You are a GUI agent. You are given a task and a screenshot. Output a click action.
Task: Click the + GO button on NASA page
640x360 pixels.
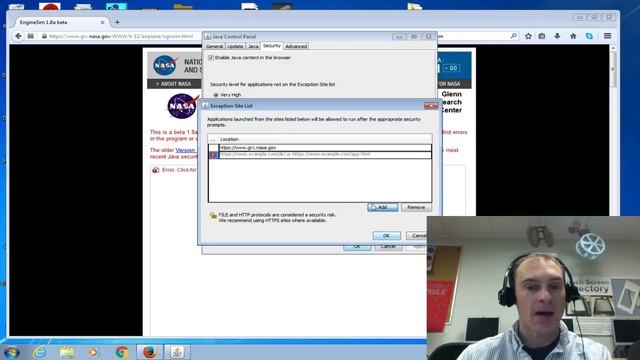tap(451, 68)
